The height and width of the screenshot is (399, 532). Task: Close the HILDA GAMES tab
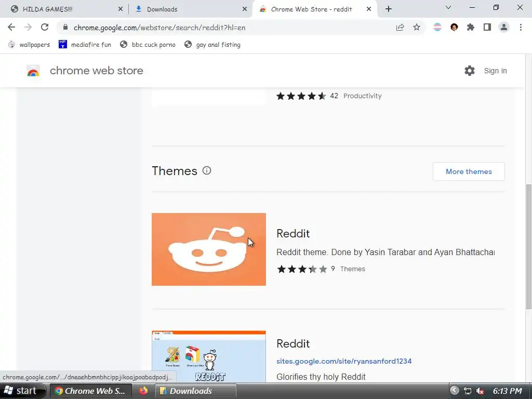point(121,9)
